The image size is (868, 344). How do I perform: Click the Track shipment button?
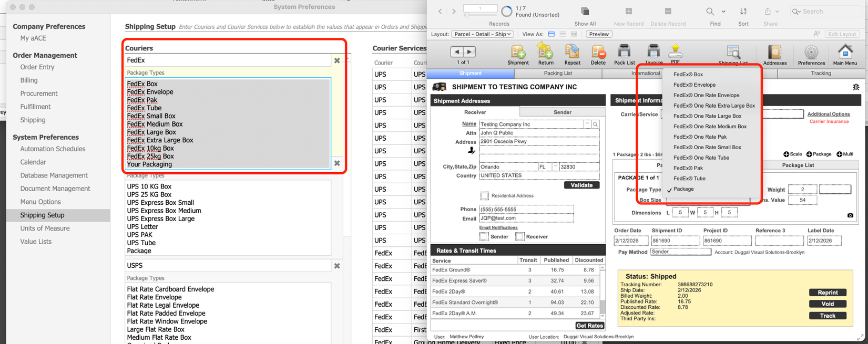tap(828, 316)
